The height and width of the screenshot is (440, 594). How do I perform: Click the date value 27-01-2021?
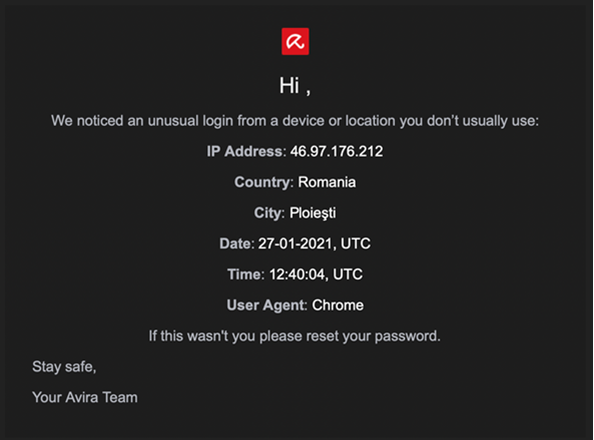[295, 244]
